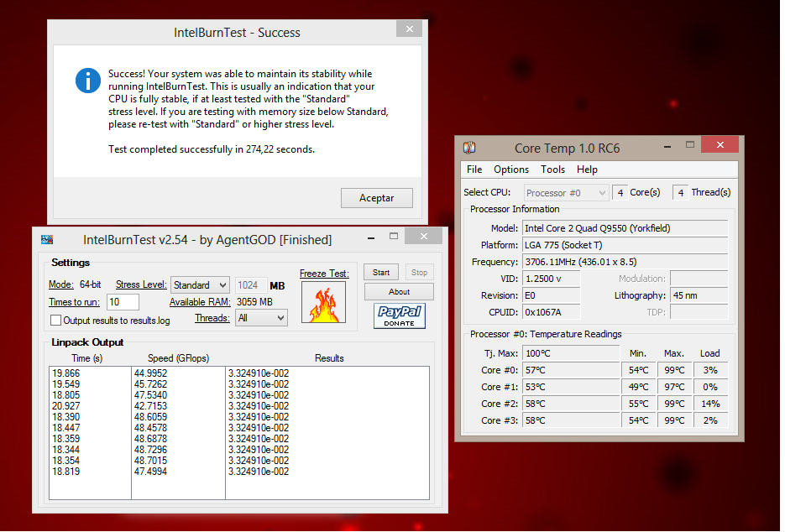Click the Times to run label

(74, 302)
